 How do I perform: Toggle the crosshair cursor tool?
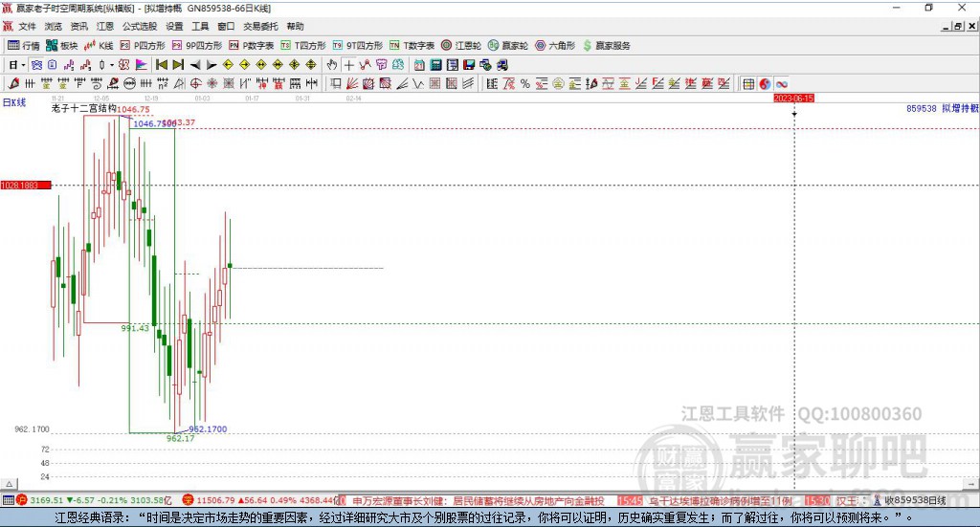[x=348, y=65]
